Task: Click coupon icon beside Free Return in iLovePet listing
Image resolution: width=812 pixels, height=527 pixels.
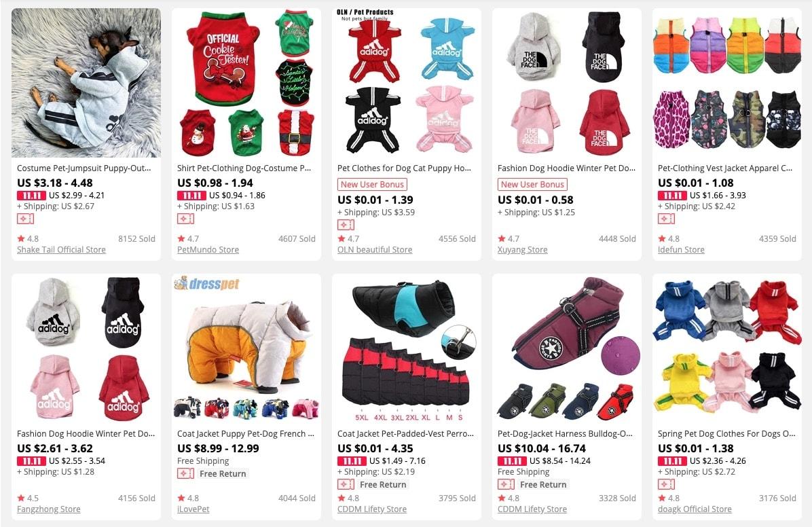Action: 185,473
